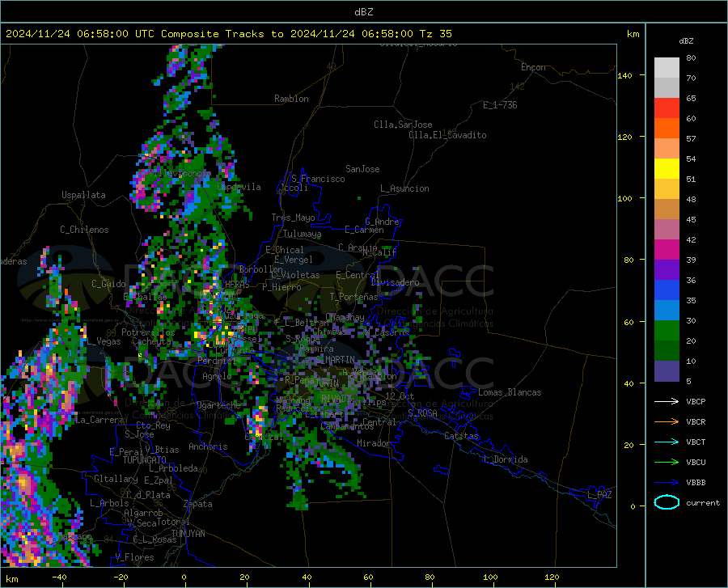Screen dimensions: 728x588
Task: Click the magenta 39-42 dBZ legend swatch
Action: pyautogui.click(x=667, y=250)
